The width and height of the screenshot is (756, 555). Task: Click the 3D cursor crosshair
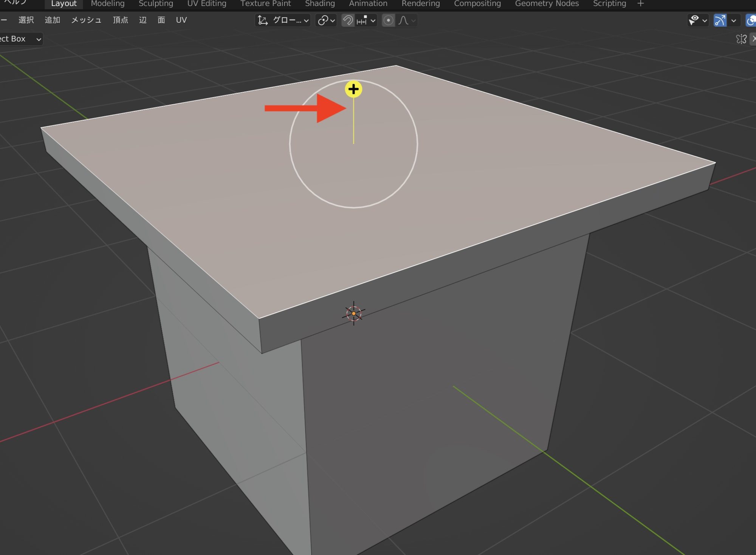point(353,313)
